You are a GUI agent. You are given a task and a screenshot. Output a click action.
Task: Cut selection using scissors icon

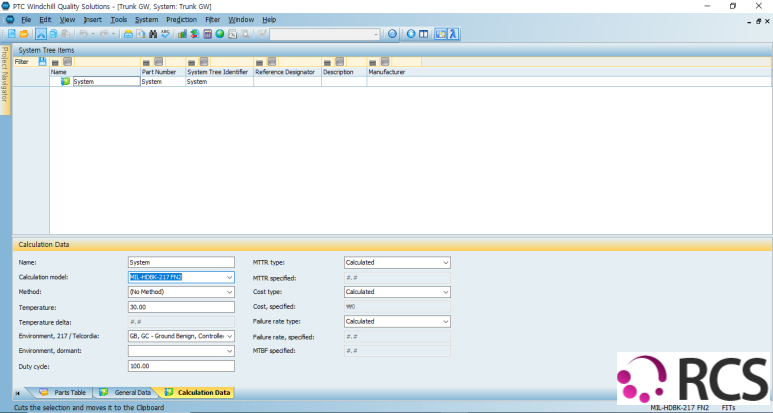[41, 34]
